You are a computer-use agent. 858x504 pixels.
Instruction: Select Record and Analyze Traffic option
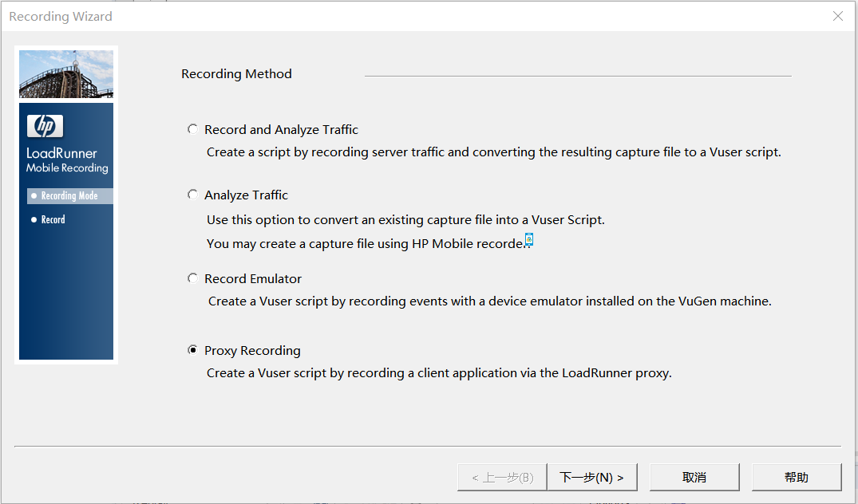pos(192,129)
